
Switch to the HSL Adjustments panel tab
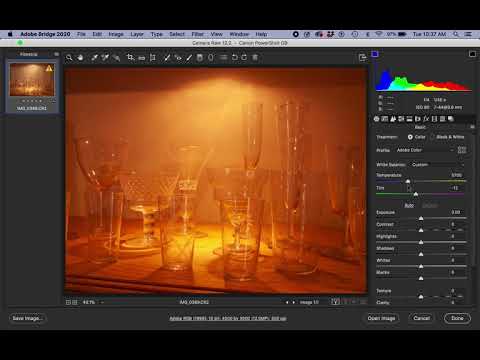401,119
